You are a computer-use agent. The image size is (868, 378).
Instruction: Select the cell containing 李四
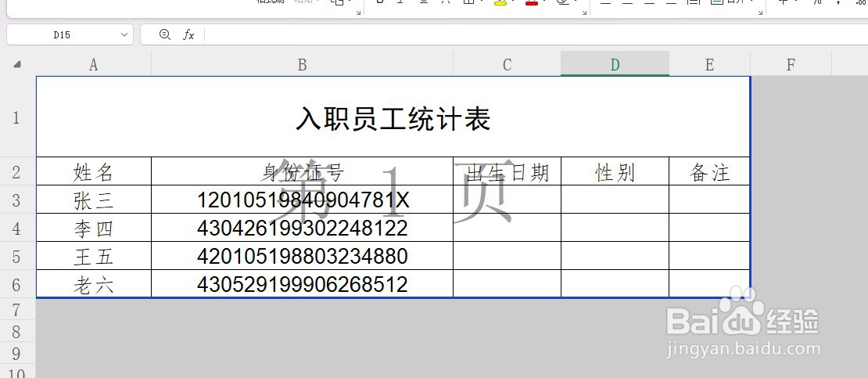click(94, 229)
